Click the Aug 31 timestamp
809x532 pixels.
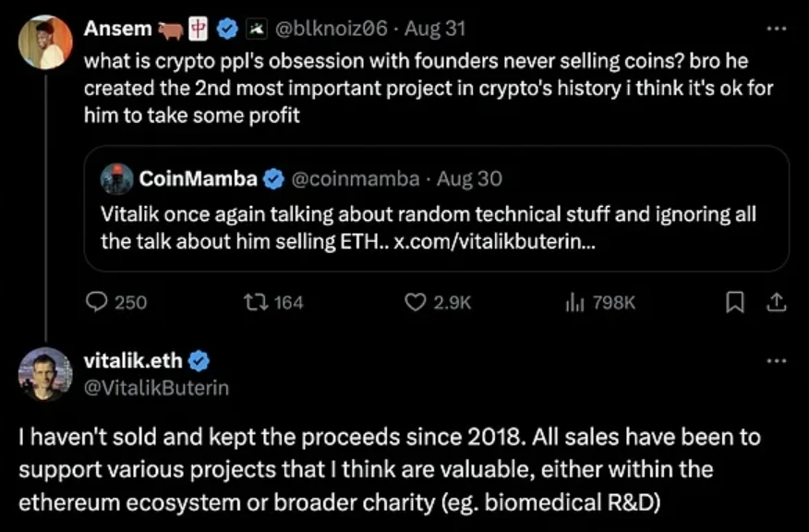coord(434,29)
